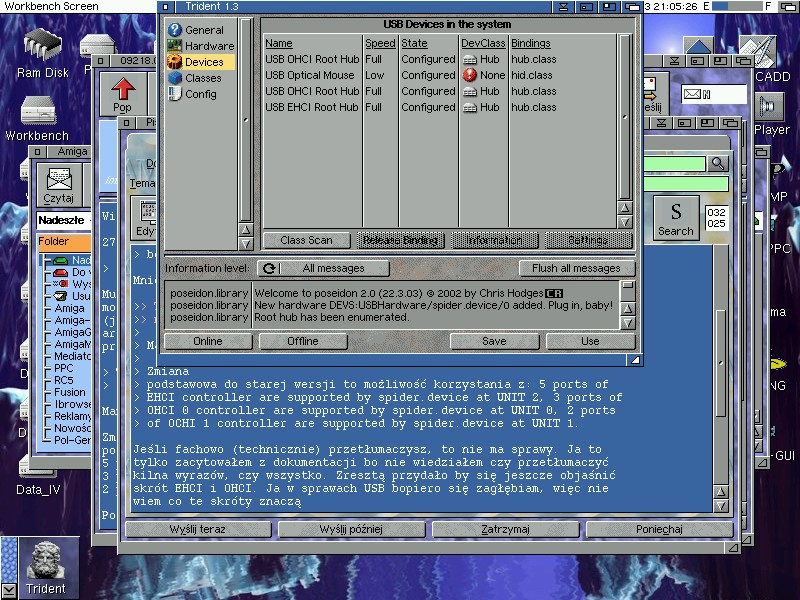800x600 pixels.
Task: Click the Offline button
Action: click(x=303, y=341)
